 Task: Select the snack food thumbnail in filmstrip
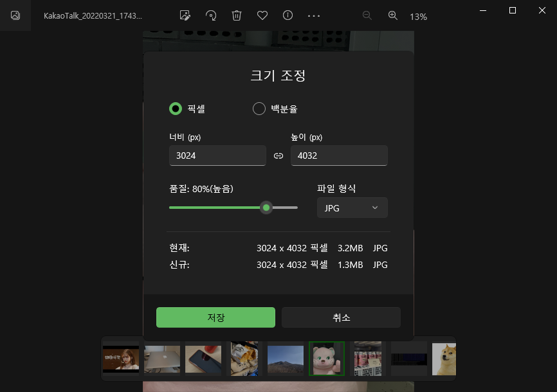[x=244, y=359]
